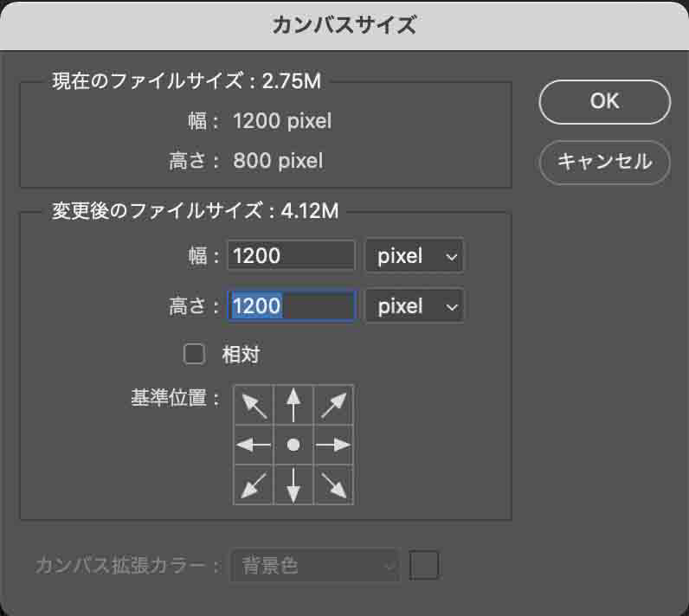Click the カンバスサイズ dialog title bar
Image resolution: width=689 pixels, height=616 pixels.
click(344, 25)
